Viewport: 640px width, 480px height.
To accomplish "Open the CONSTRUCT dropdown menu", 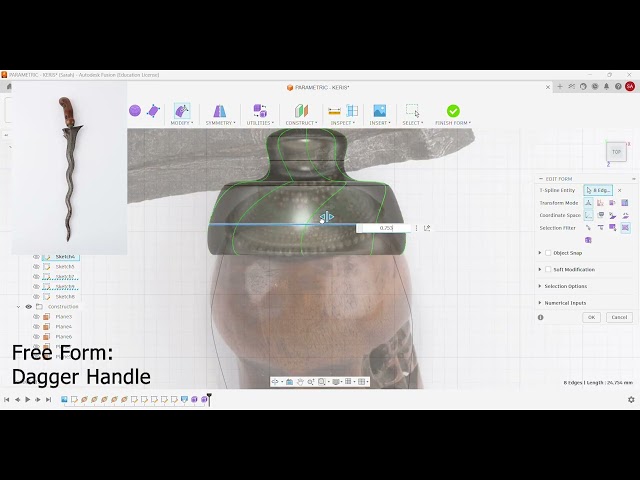I will (x=301, y=123).
